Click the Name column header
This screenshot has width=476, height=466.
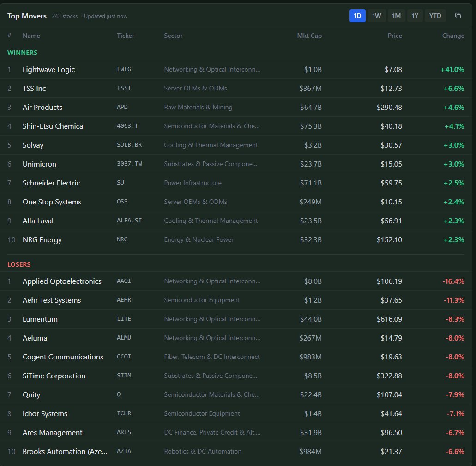[31, 36]
